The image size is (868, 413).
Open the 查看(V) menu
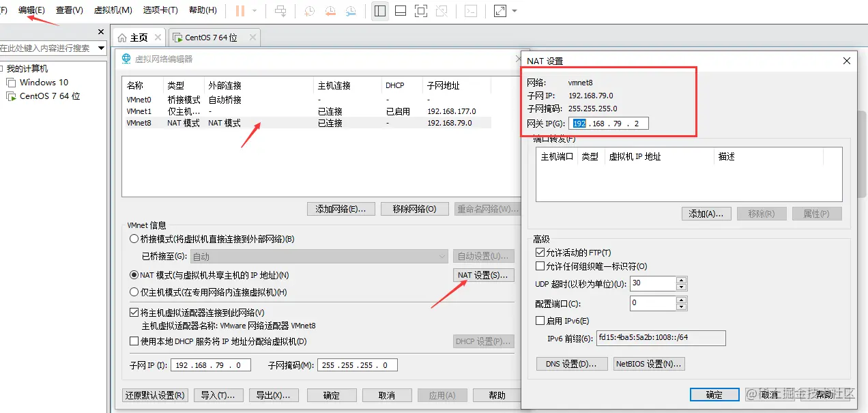click(x=69, y=10)
